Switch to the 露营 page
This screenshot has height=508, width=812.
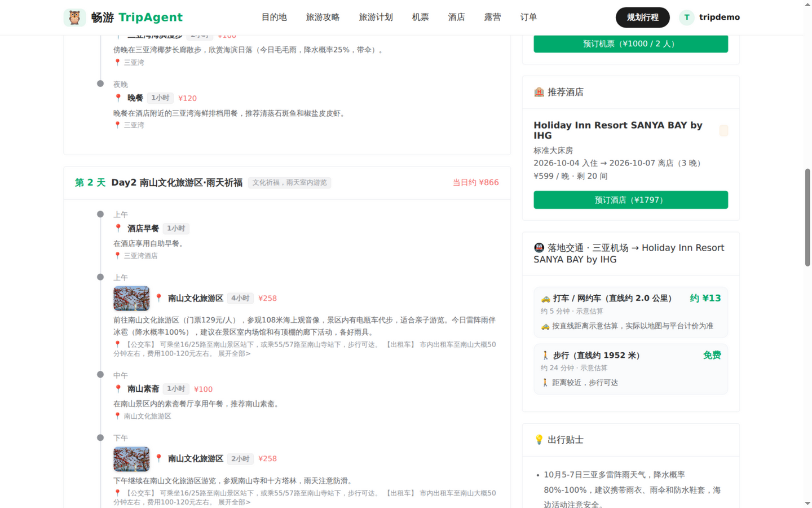click(492, 17)
